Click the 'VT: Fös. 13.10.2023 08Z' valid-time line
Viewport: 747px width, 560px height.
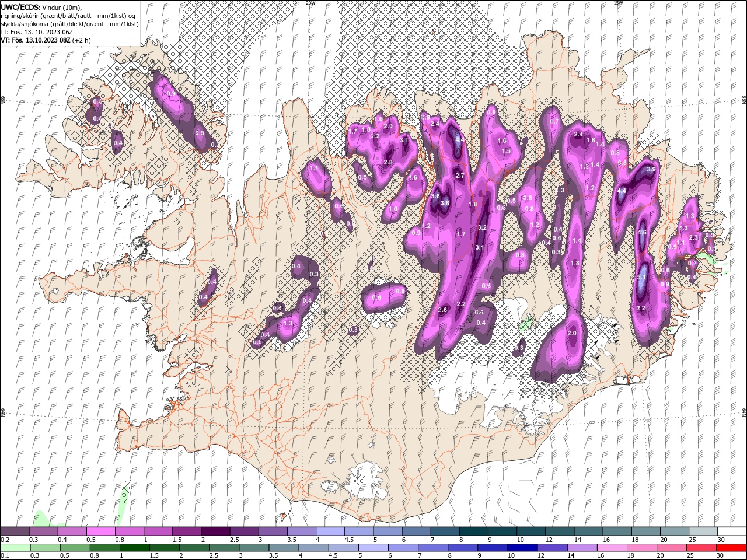36,41
